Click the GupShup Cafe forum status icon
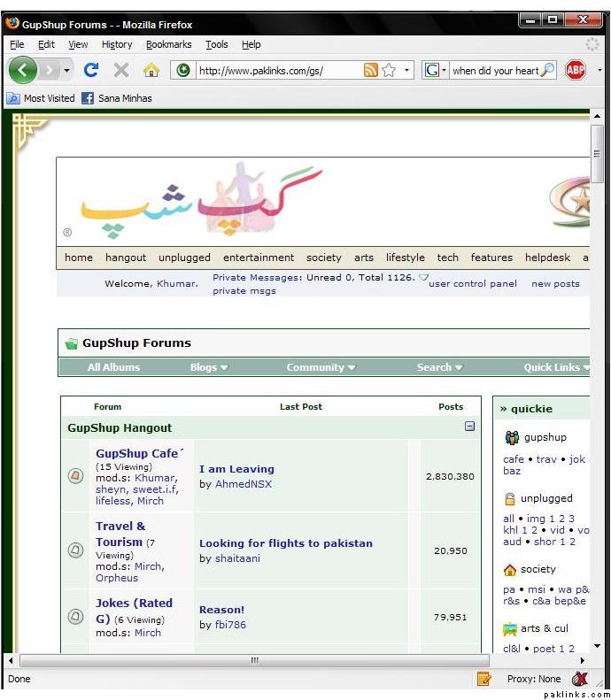Screen dimensions: 611x700 point(75,476)
